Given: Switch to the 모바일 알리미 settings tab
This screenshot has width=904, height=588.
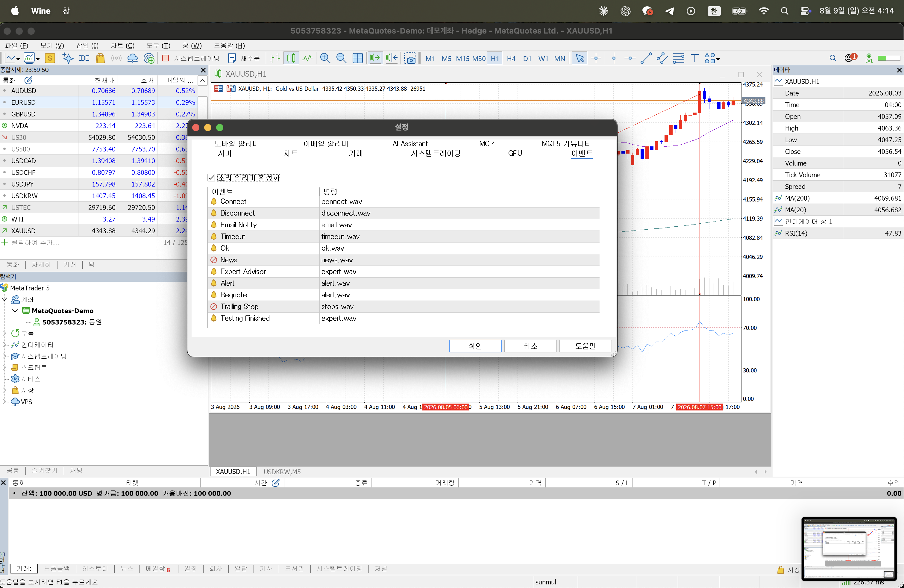Looking at the screenshot, I should tap(237, 144).
